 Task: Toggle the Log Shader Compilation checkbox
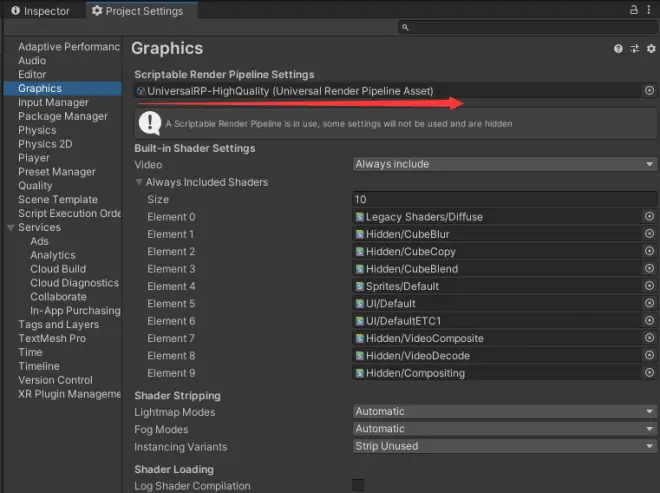[x=358, y=485]
